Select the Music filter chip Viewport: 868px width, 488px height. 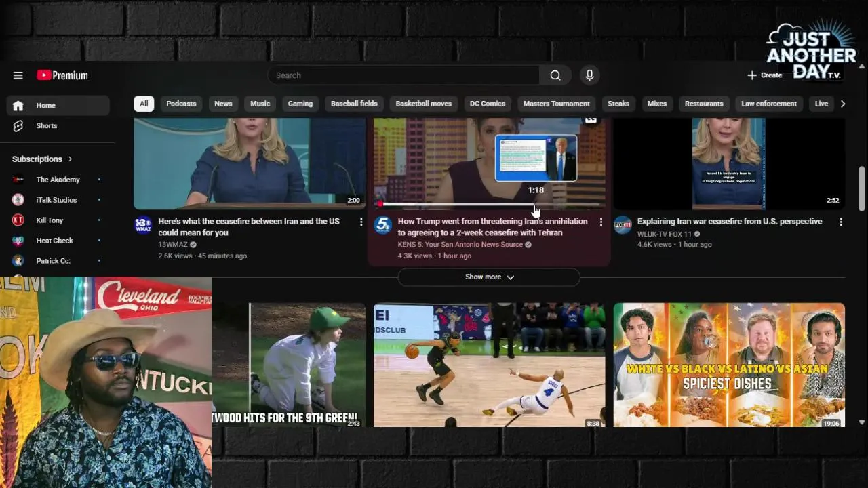260,104
